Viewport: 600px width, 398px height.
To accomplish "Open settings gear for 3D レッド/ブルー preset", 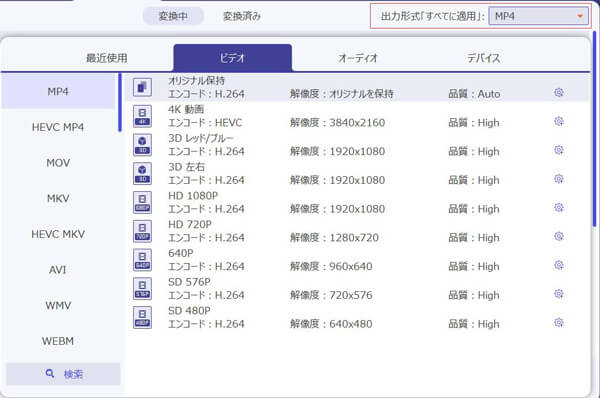I will point(559,150).
